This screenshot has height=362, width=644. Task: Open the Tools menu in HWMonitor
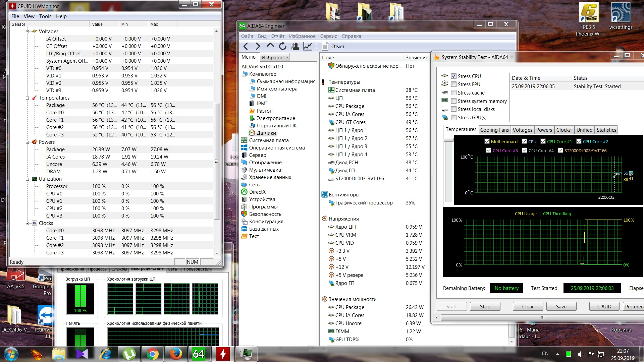click(45, 16)
